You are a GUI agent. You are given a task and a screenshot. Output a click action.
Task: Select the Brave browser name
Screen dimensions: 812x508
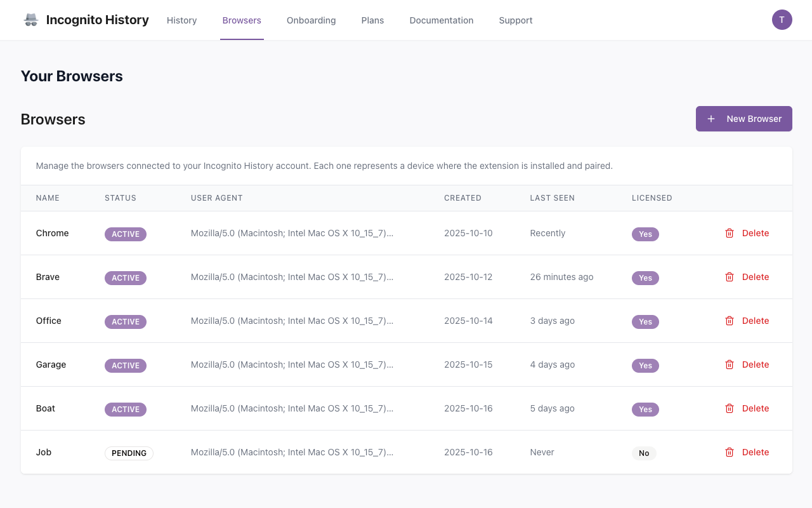click(48, 277)
